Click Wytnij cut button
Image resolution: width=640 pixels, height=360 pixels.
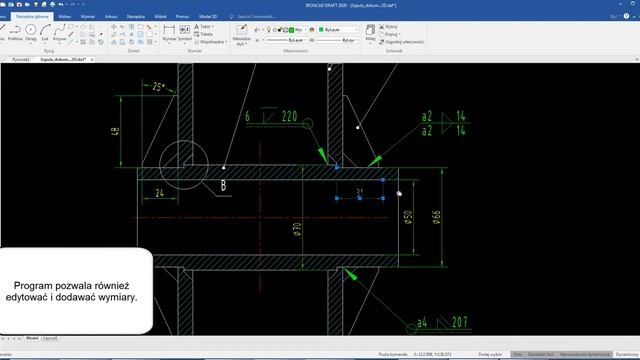point(388,27)
